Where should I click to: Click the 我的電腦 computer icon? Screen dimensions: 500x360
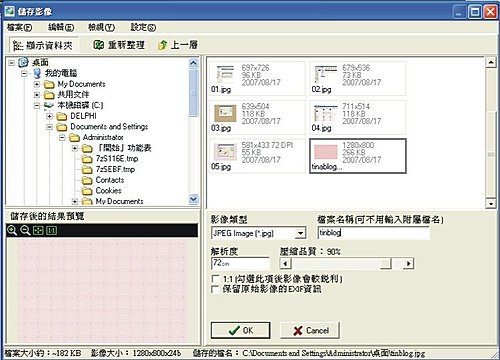pos(37,73)
